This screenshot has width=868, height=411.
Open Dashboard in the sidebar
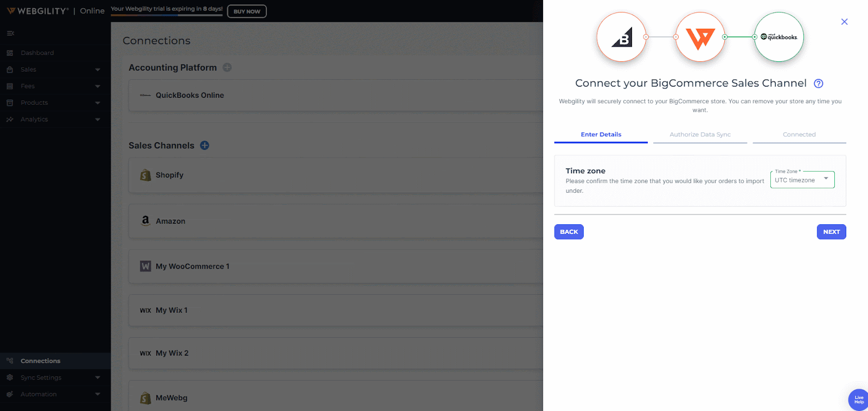click(37, 53)
